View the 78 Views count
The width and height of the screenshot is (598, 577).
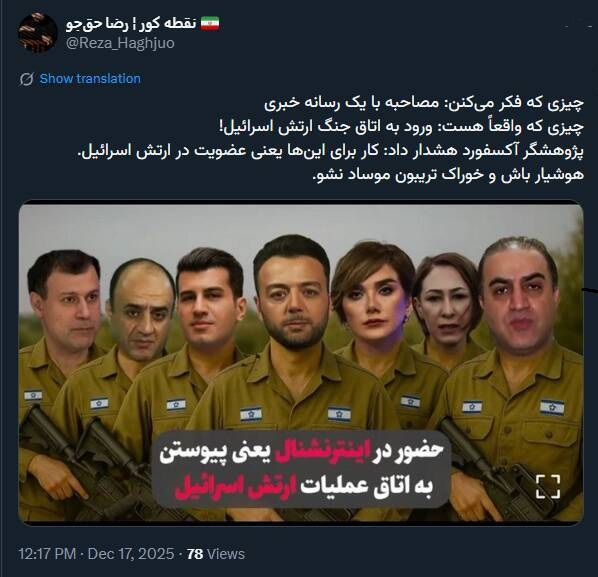click(216, 554)
